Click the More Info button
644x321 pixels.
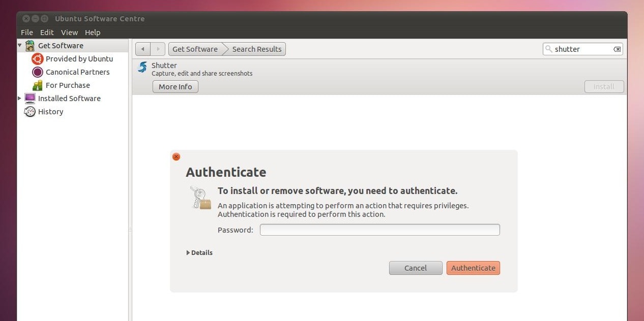pyautogui.click(x=175, y=87)
